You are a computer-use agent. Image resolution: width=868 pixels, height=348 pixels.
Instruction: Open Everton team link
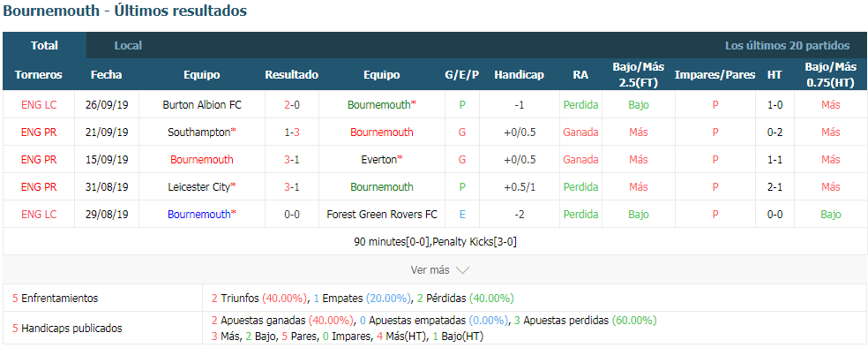pyautogui.click(x=379, y=160)
